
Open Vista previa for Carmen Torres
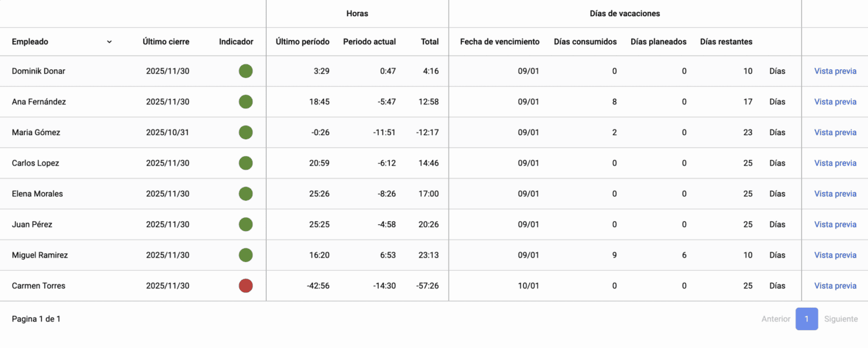[x=835, y=285]
